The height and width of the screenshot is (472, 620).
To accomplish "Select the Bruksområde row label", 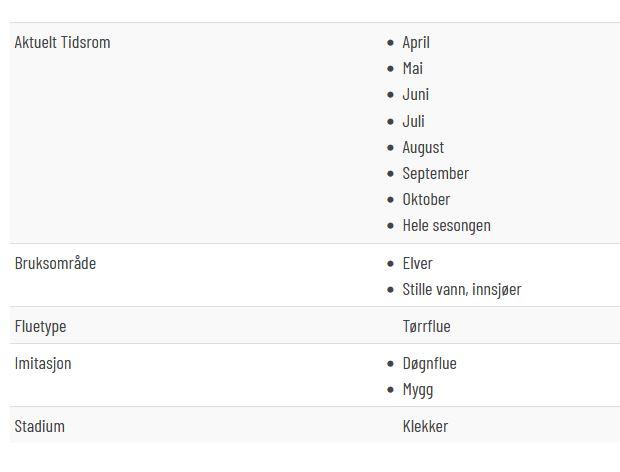I will pos(55,263).
